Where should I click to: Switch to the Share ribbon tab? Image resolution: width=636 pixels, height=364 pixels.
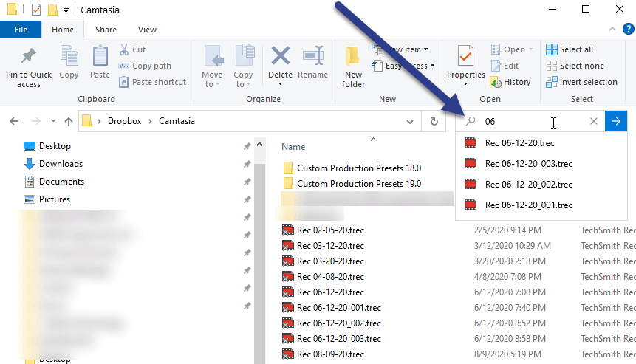(106, 30)
